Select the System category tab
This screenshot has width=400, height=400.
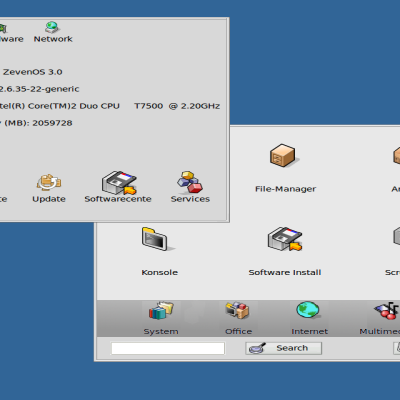coord(161,318)
